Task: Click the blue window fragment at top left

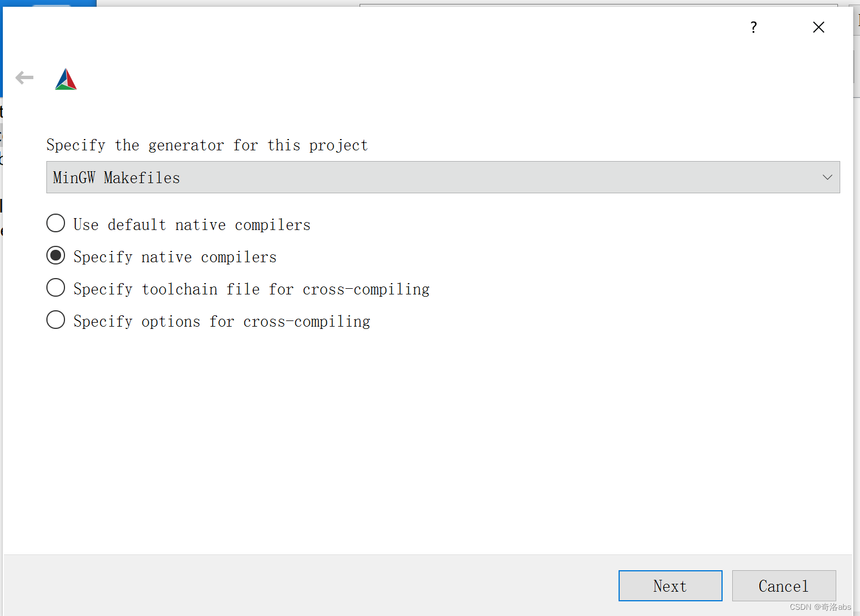Action: coord(48,5)
